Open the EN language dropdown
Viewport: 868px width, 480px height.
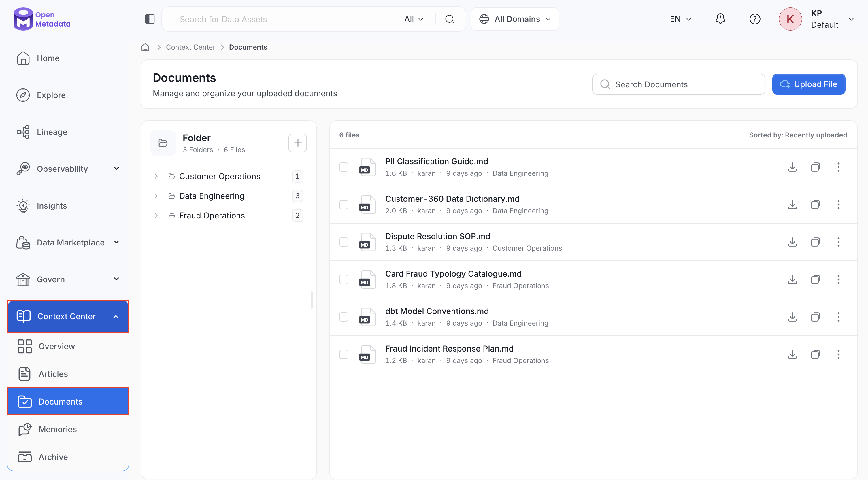coord(680,19)
